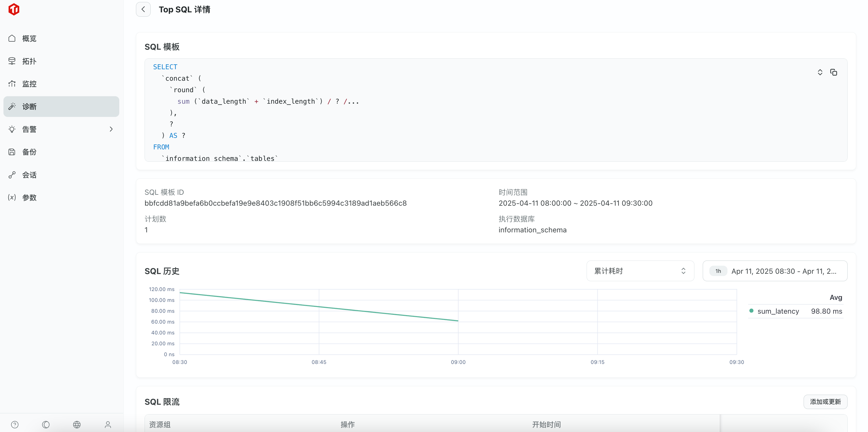This screenshot has width=868, height=432.
Task: Click the alert lightbulb icon
Action: [12, 129]
